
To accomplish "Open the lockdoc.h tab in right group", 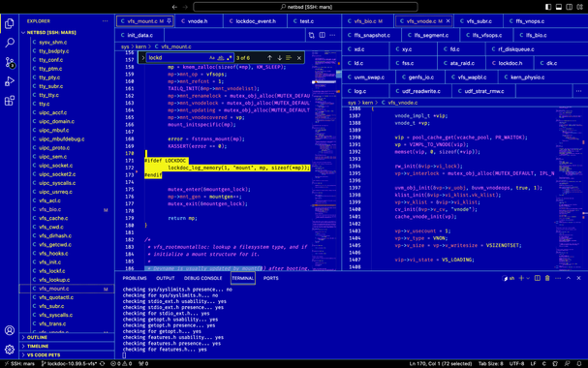I will (x=510, y=63).
